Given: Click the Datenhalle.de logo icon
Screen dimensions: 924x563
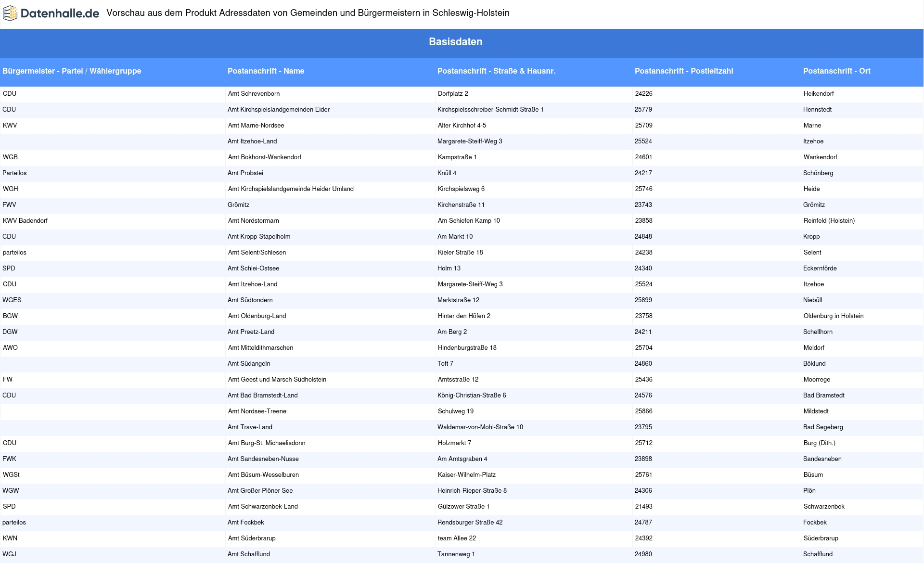Looking at the screenshot, I should pyautogui.click(x=10, y=13).
